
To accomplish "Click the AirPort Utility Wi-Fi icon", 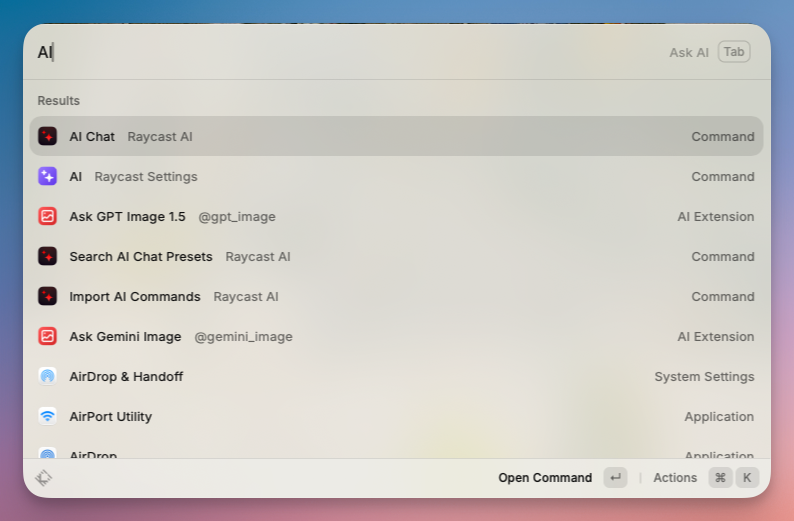I will point(47,416).
